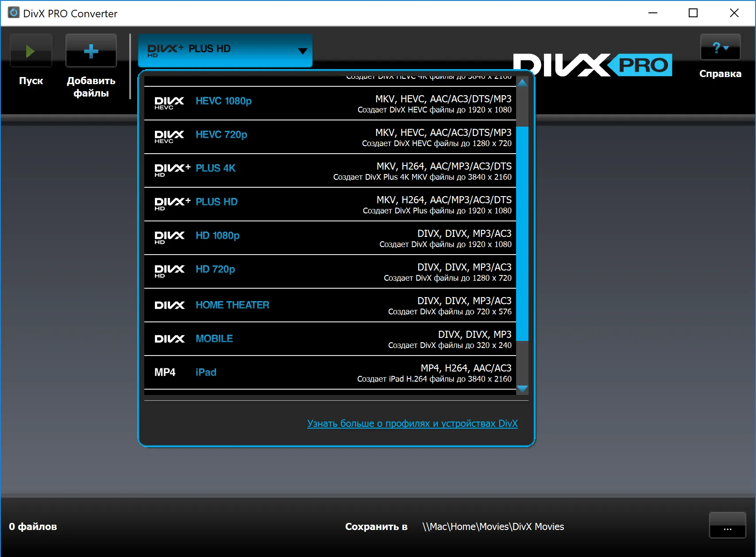Click the DivX PRO Converter title bar icon
Image resolution: width=756 pixels, height=557 pixels.
[x=14, y=13]
